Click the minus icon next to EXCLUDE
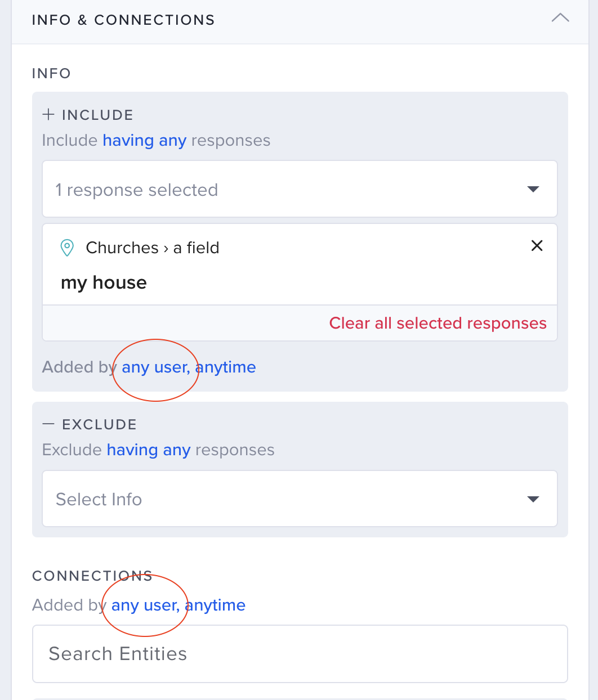 48,424
